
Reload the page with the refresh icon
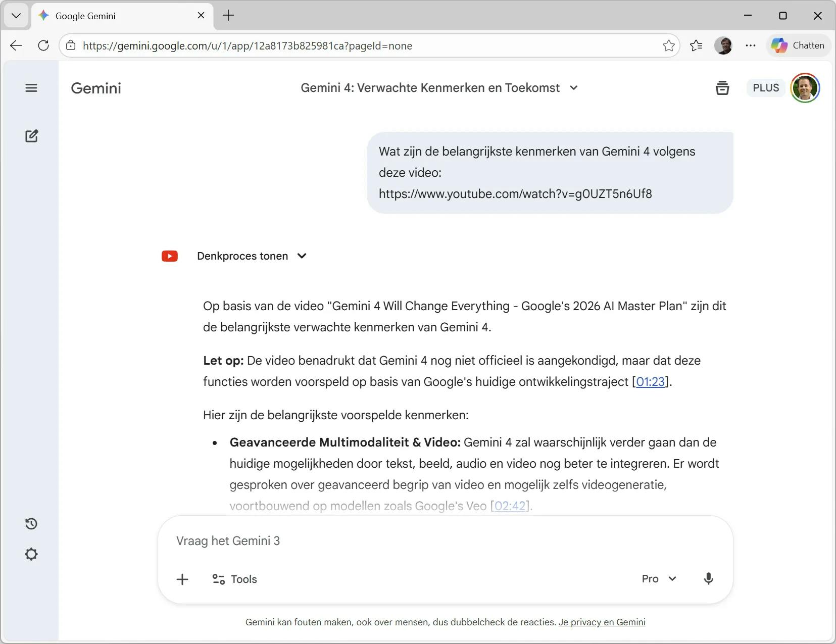[43, 45]
